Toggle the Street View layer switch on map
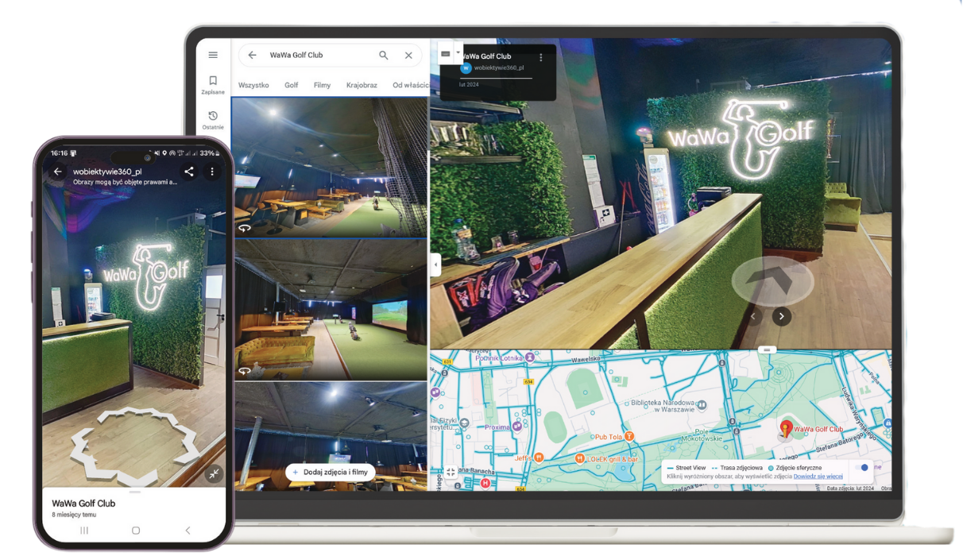Viewport: 963px width, 560px height. [861, 468]
